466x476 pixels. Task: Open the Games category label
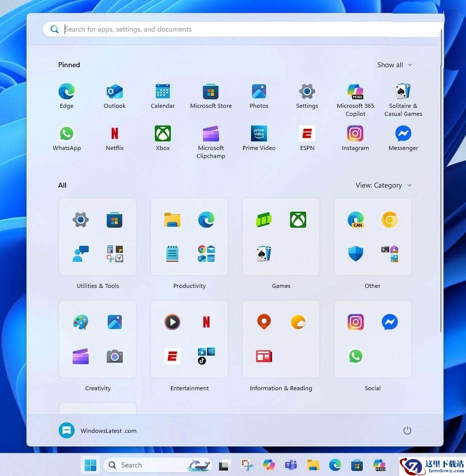(281, 286)
